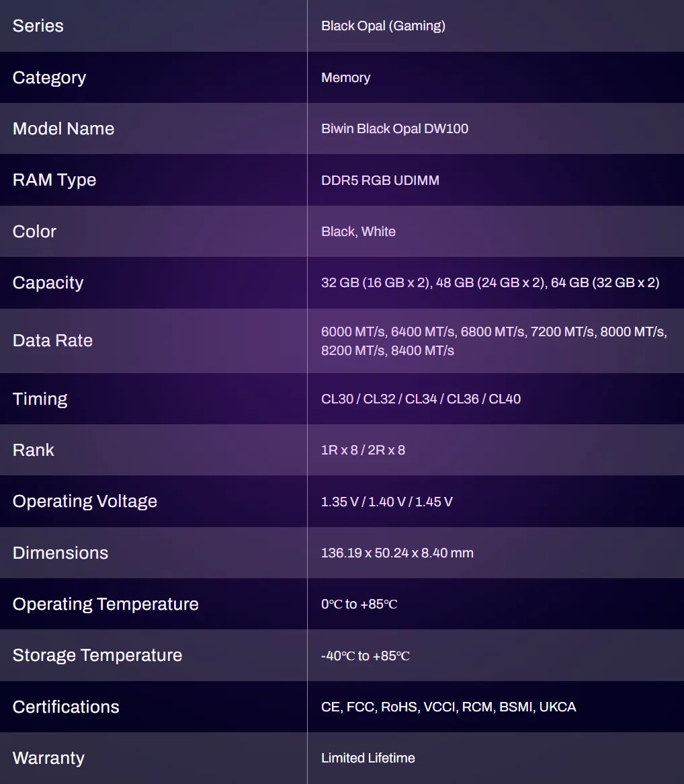Select the 'Black Opal (Gaming)' value
The width and height of the screenshot is (684, 784).
coord(383,26)
